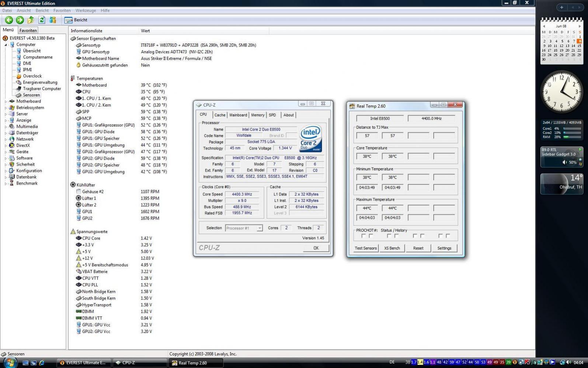Screen dimensions: 588x368
Task: Open the Bericht report wizard
Action: [76, 20]
